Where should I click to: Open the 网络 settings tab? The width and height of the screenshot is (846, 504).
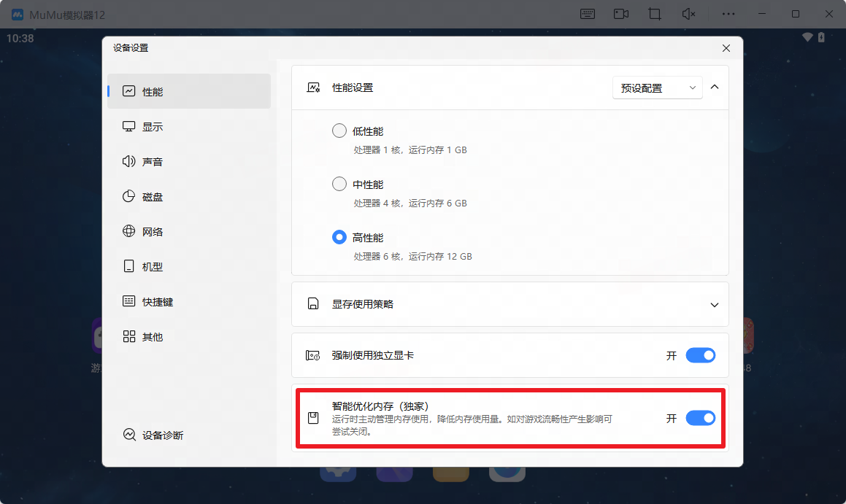pos(153,232)
